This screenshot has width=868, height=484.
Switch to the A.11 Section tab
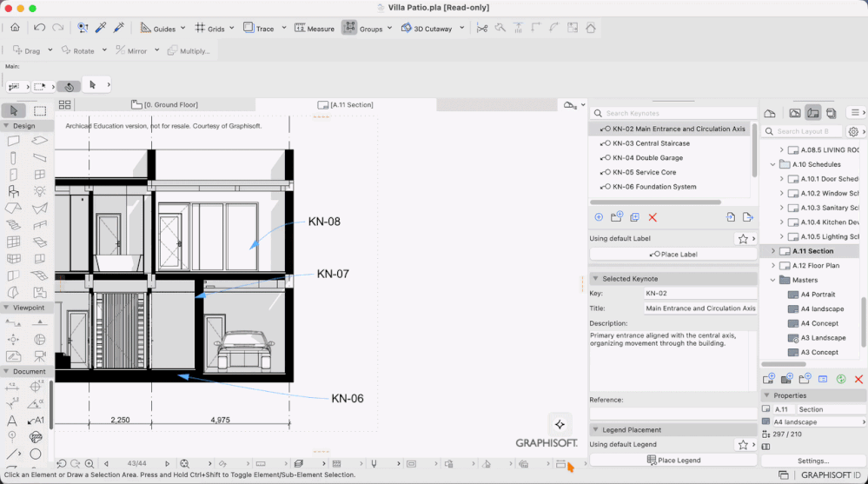point(346,104)
